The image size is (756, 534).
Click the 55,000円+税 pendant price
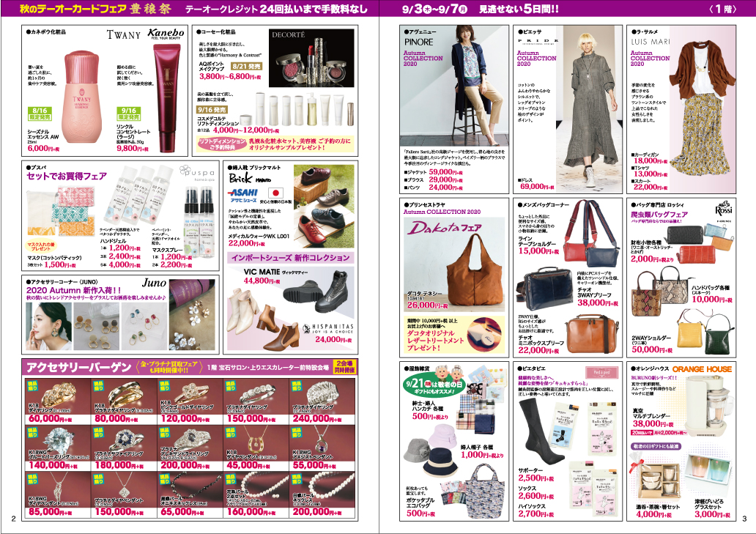pyautogui.click(x=314, y=465)
